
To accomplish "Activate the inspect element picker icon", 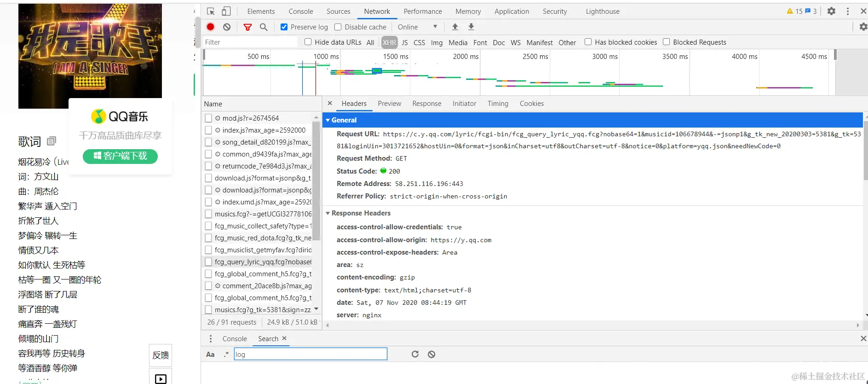I will pyautogui.click(x=211, y=12).
